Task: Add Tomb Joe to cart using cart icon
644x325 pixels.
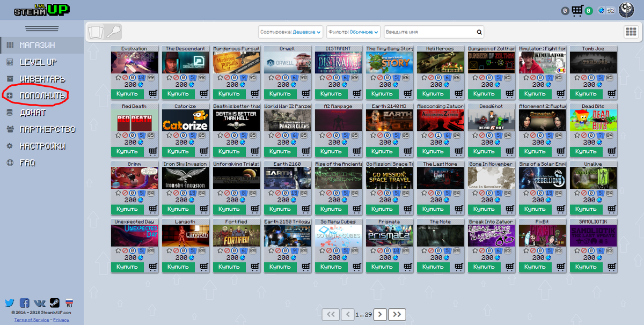Action: click(612, 94)
